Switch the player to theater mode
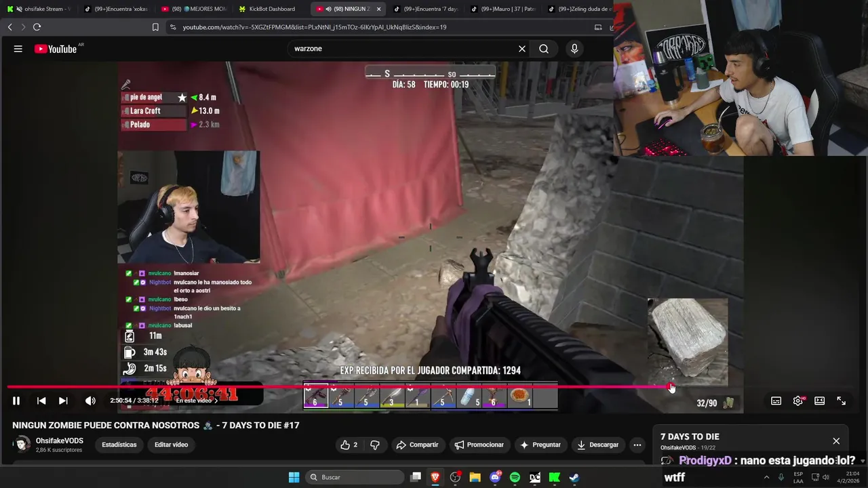This screenshot has height=488, width=868. 819,401
